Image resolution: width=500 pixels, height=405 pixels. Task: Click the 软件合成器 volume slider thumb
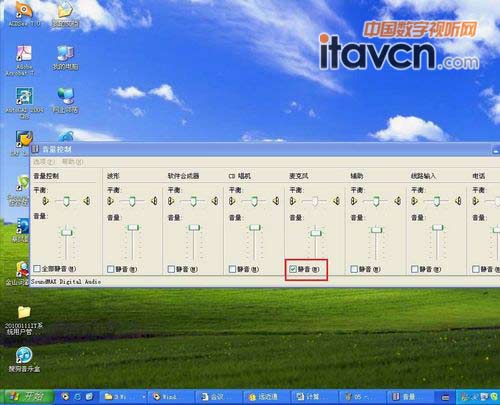[x=194, y=228]
